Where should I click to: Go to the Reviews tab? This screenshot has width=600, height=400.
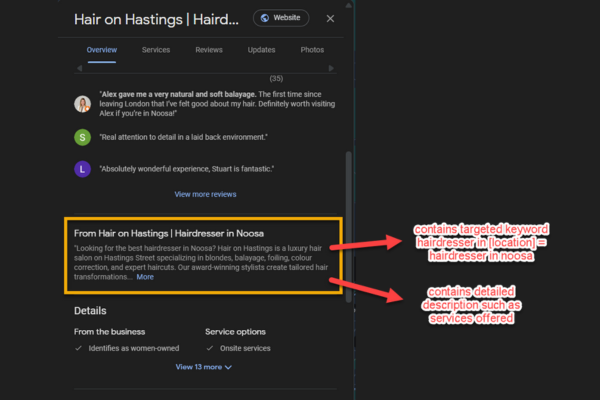pos(209,50)
